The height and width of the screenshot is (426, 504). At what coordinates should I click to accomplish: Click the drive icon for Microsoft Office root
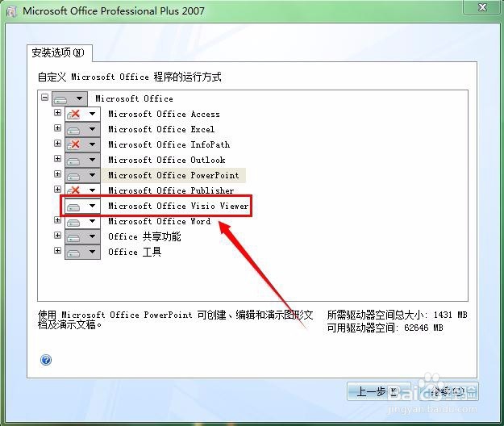tap(60, 100)
